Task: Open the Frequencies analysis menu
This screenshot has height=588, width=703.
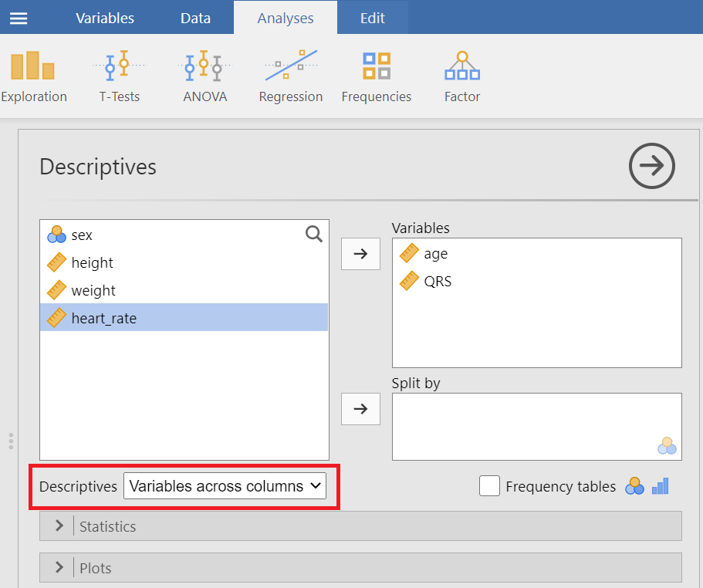Action: pos(376,76)
